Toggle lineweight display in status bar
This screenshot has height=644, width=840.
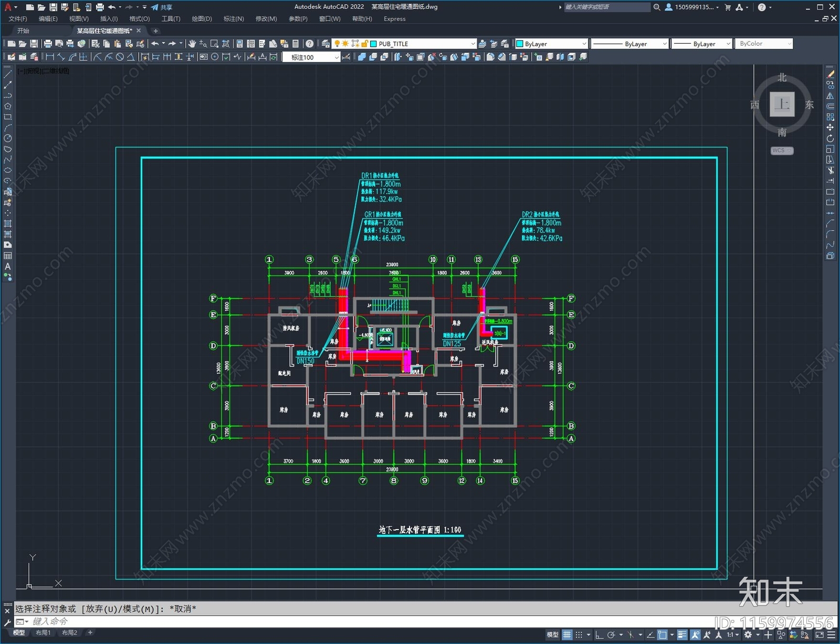click(682, 635)
